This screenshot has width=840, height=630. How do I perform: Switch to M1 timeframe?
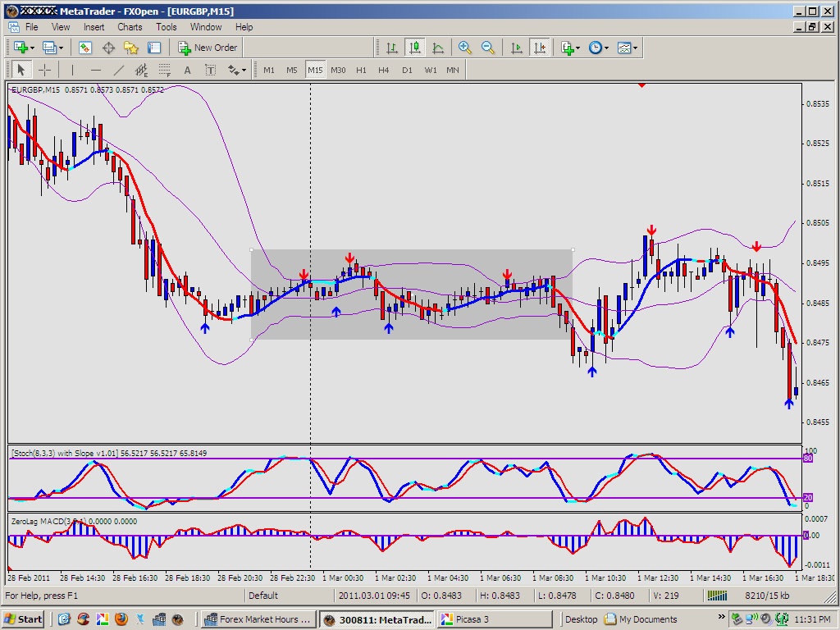coord(269,71)
